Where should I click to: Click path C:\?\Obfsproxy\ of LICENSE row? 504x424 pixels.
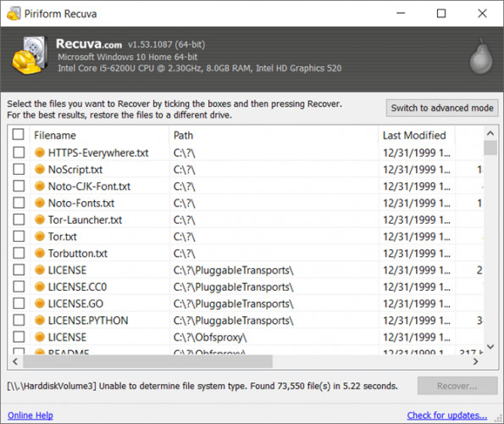tap(210, 338)
